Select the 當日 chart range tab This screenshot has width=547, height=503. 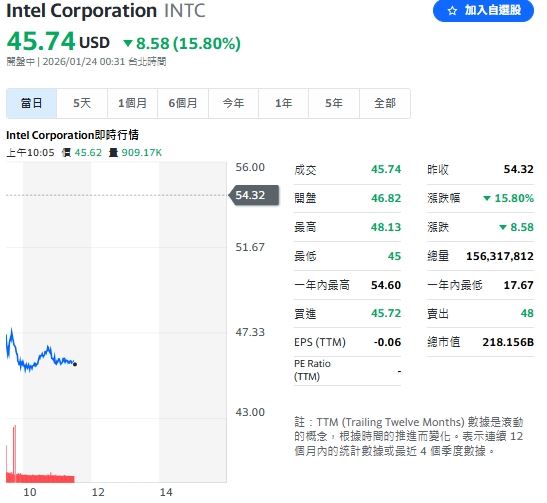point(31,103)
